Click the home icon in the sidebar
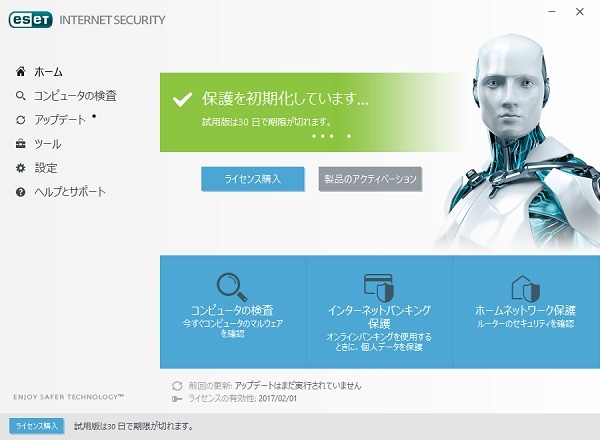This screenshot has height=440, width=600. point(21,71)
